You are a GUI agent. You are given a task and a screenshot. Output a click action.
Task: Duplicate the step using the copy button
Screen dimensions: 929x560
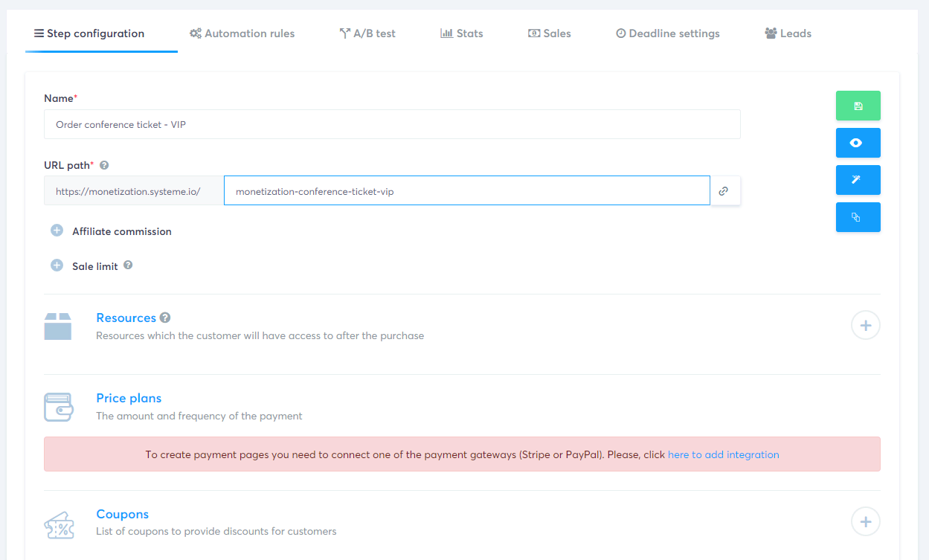pos(858,217)
